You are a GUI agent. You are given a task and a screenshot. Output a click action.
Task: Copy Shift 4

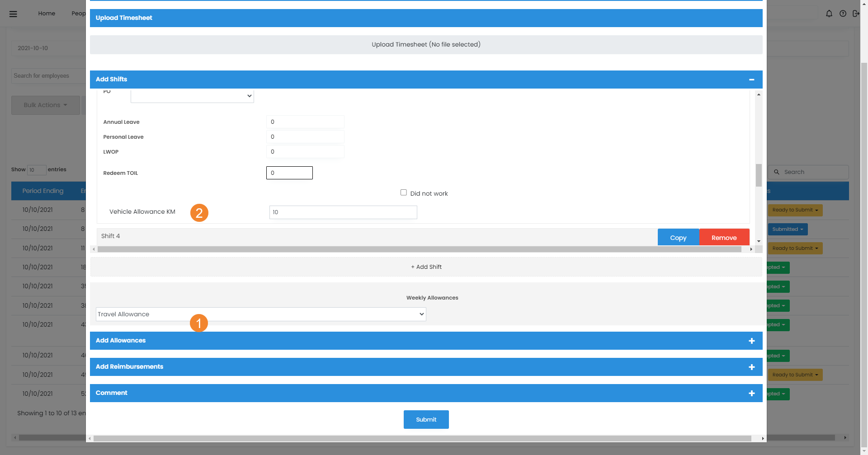(678, 238)
